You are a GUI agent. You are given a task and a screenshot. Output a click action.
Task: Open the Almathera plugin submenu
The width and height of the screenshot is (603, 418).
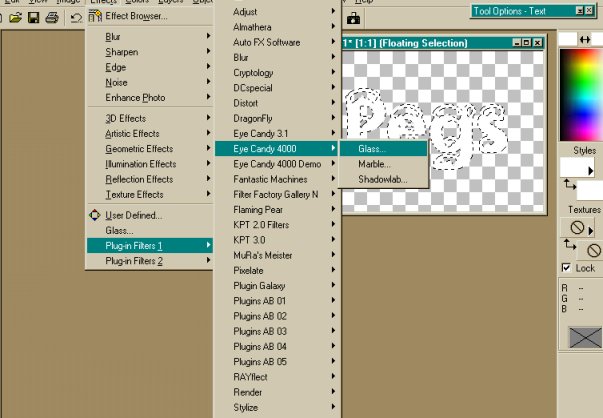point(277,27)
